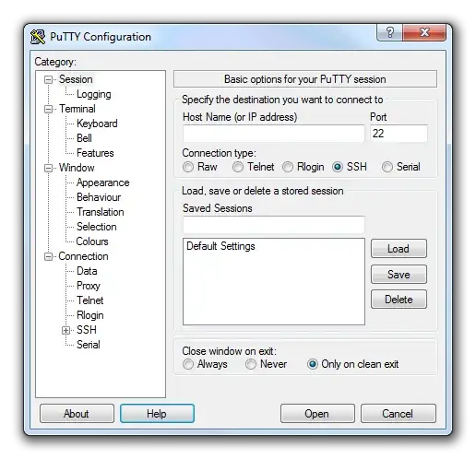Viewport: 476px width, 459px height.
Task: Select Default Settings in sessions list
Action: click(220, 246)
